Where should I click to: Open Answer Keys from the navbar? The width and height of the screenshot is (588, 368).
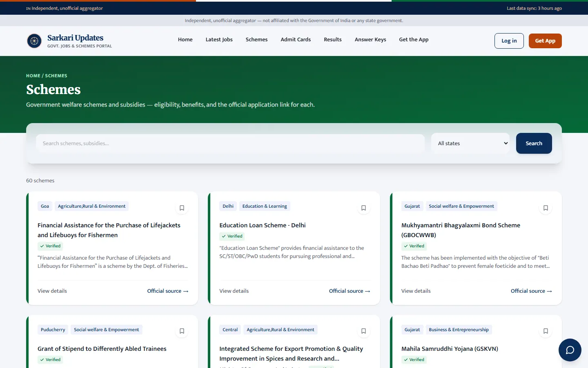(x=370, y=40)
